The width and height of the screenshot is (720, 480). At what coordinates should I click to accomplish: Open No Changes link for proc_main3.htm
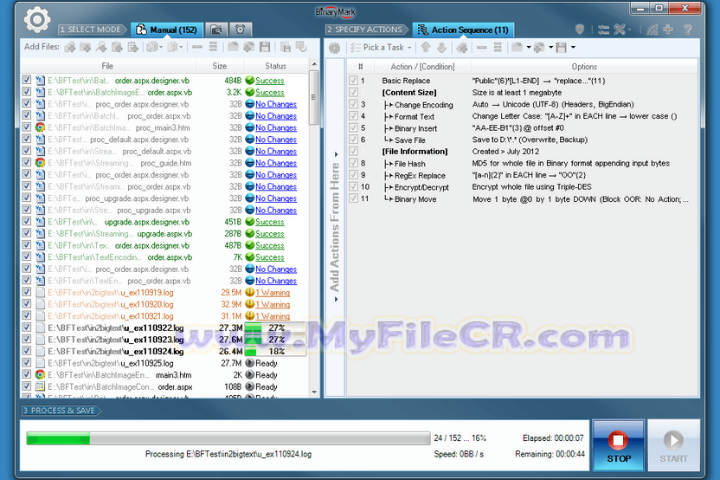click(x=276, y=127)
